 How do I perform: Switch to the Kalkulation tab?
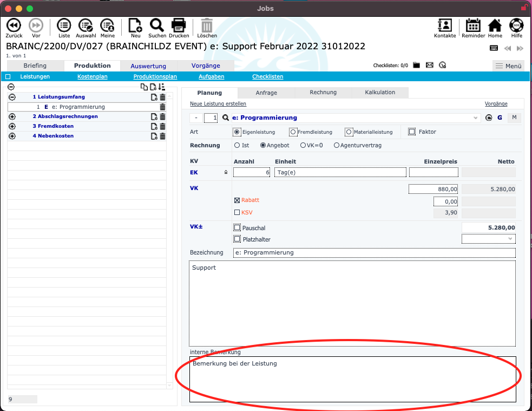tap(380, 93)
